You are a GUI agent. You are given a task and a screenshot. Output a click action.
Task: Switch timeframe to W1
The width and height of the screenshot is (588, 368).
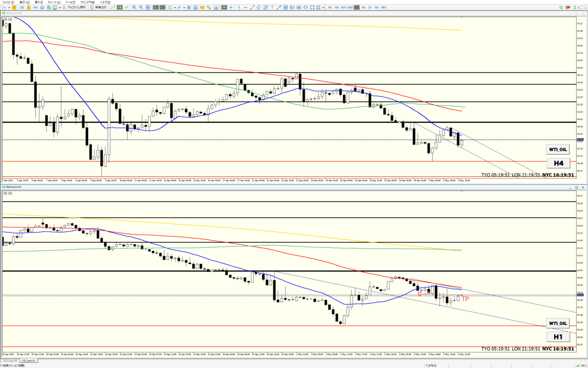point(376,7)
